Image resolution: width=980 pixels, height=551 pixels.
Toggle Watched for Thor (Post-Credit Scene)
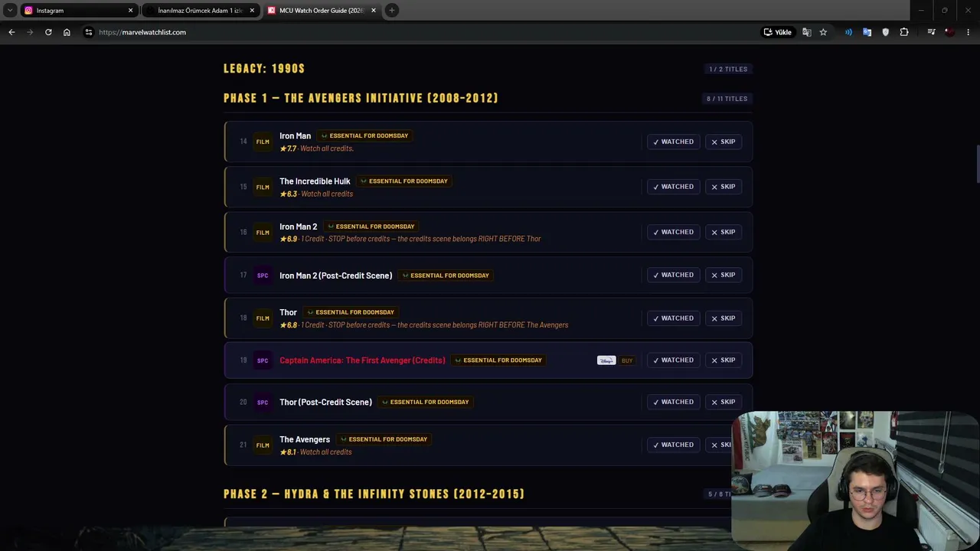point(673,402)
